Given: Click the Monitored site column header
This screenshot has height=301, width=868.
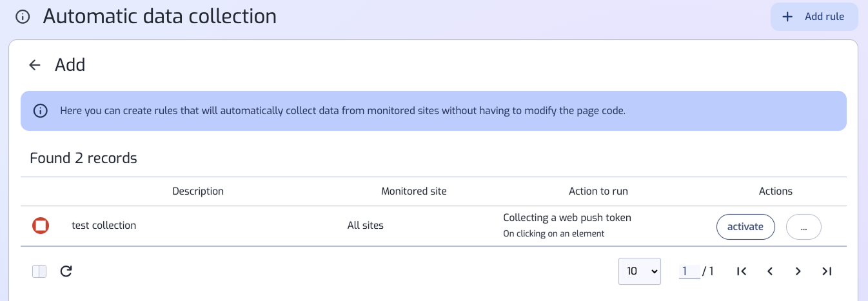Looking at the screenshot, I should (413, 191).
